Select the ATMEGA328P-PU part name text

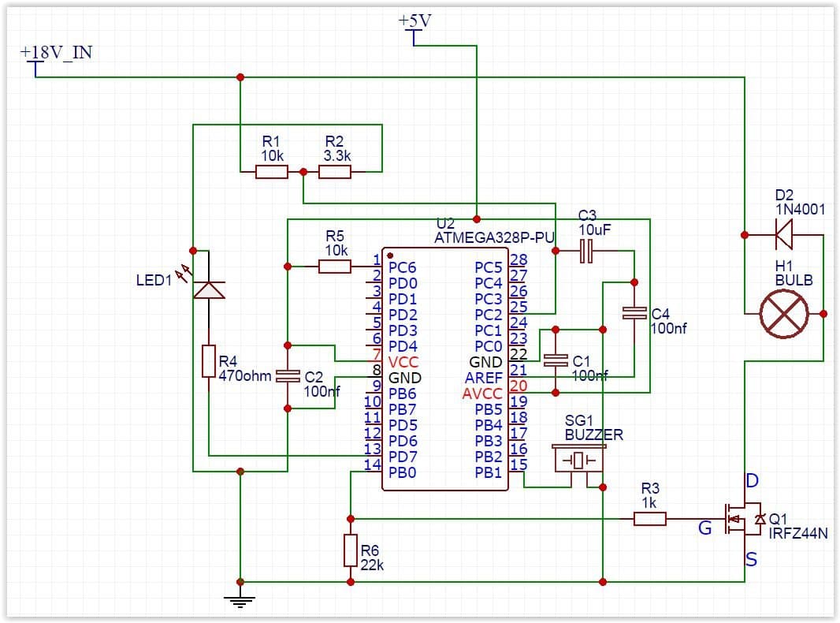pyautogui.click(x=494, y=238)
